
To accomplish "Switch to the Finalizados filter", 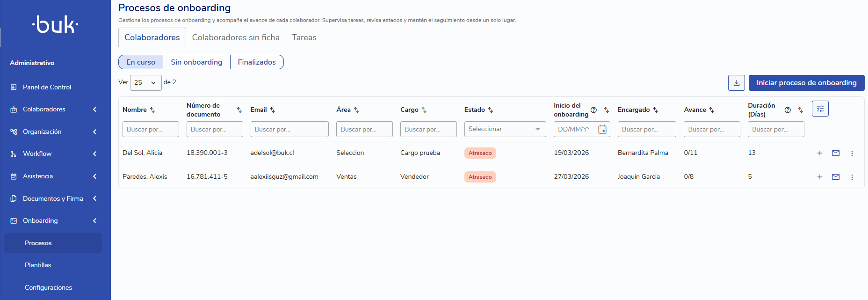I will (257, 62).
